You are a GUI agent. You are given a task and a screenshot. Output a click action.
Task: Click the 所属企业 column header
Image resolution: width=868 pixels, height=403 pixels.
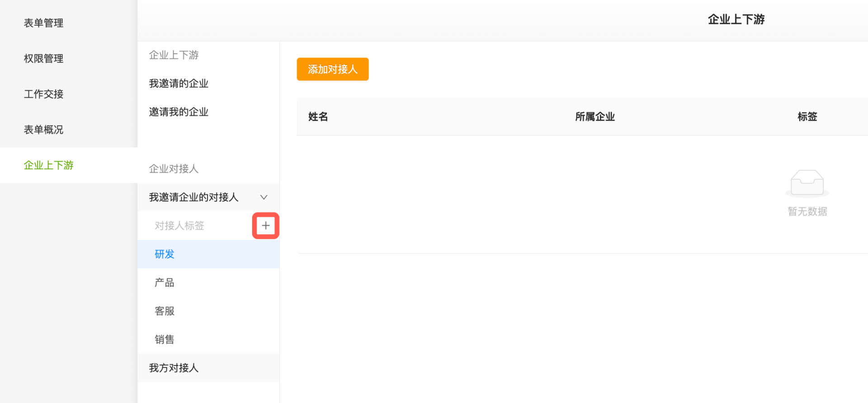coord(594,117)
